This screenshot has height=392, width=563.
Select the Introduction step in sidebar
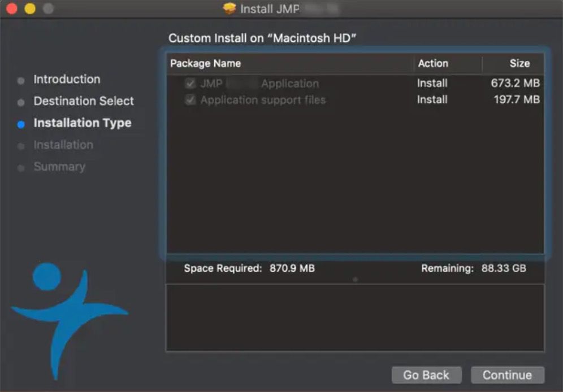click(67, 80)
